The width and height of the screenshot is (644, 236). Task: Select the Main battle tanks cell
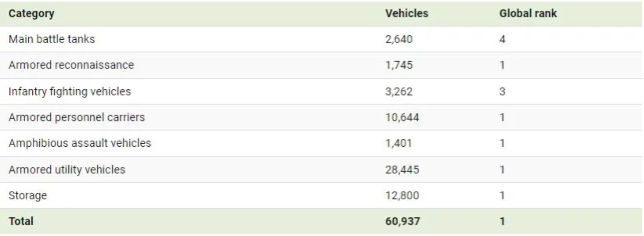point(52,39)
